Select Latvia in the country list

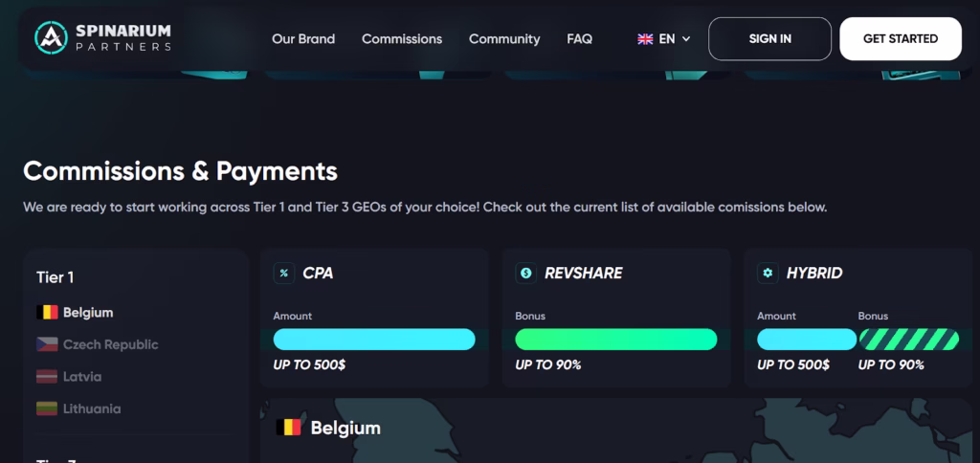(82, 377)
